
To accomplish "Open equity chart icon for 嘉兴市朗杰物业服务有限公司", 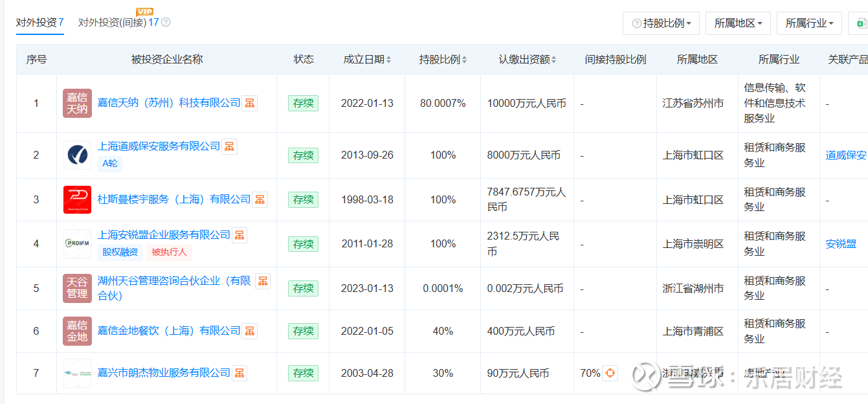I will (x=239, y=373).
